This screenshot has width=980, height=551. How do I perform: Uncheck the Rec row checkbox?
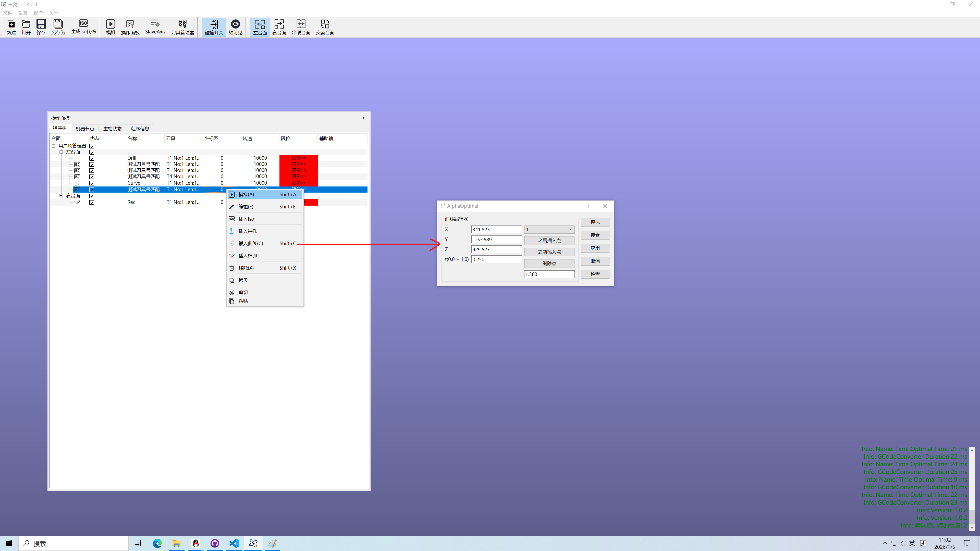pos(92,202)
